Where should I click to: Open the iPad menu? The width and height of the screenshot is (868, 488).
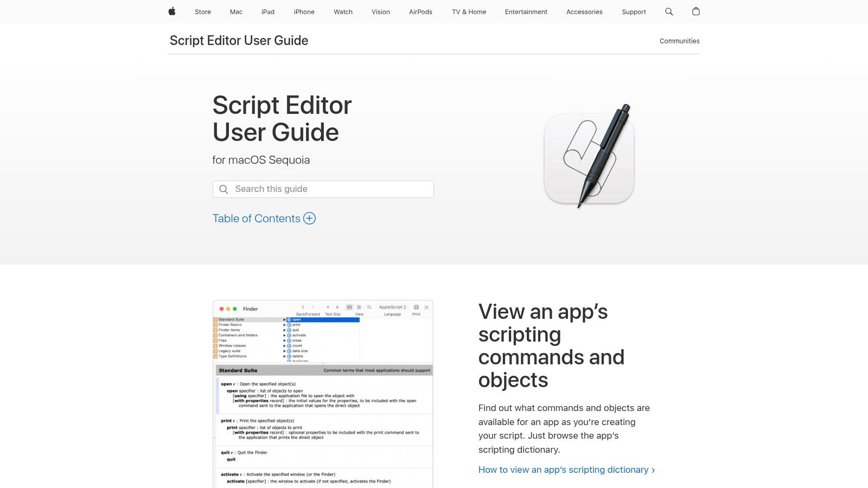(268, 12)
